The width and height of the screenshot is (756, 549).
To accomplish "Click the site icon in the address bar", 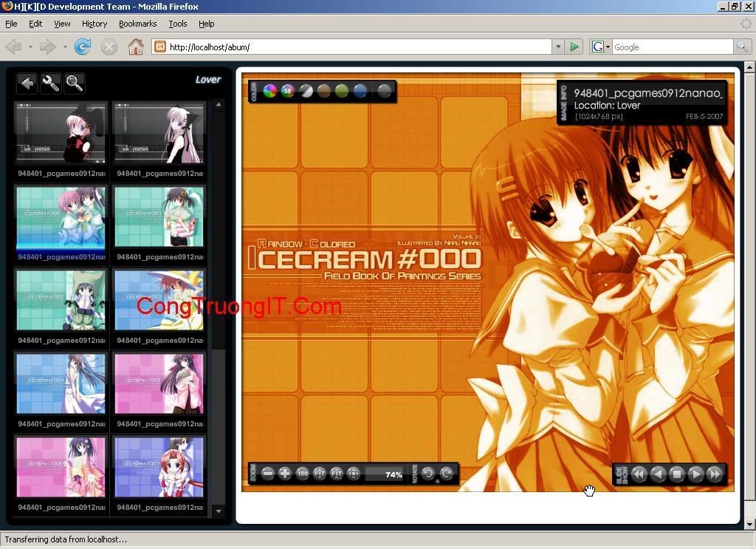I will coord(160,47).
